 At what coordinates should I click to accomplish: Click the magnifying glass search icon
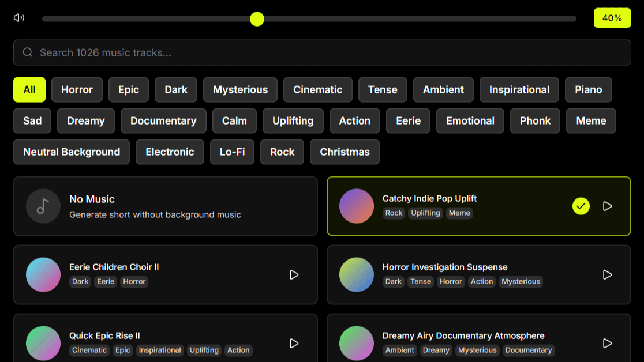[x=28, y=52]
